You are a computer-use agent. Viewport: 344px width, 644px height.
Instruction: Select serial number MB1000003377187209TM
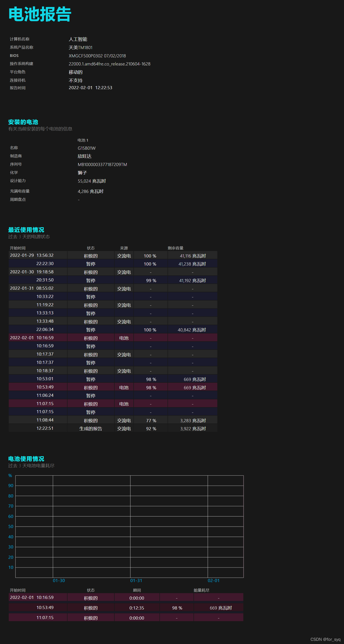click(102, 164)
